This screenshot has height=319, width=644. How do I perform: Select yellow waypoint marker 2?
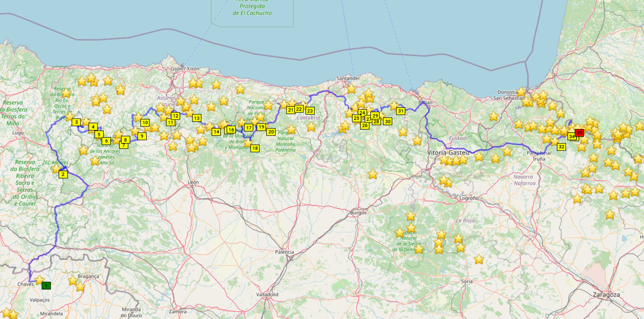point(63,174)
